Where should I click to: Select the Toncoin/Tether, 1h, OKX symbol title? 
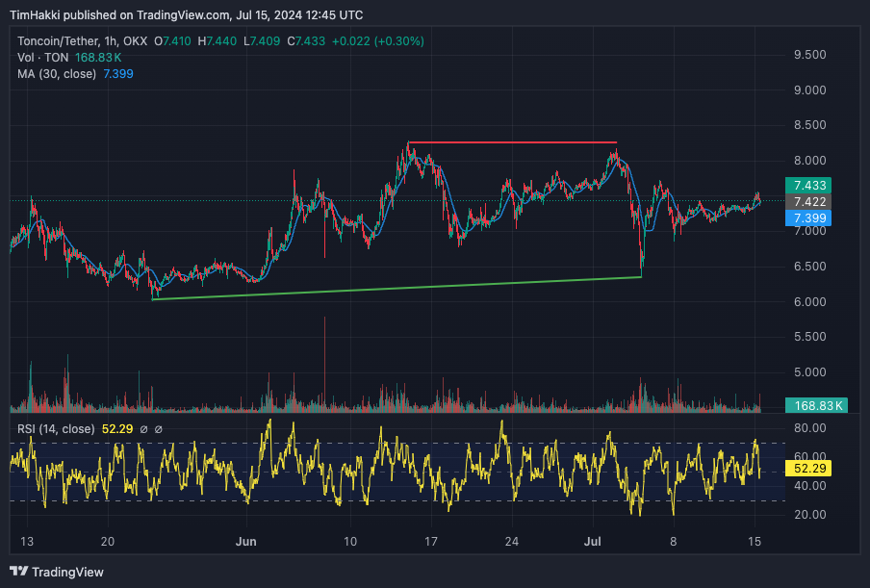[83, 41]
